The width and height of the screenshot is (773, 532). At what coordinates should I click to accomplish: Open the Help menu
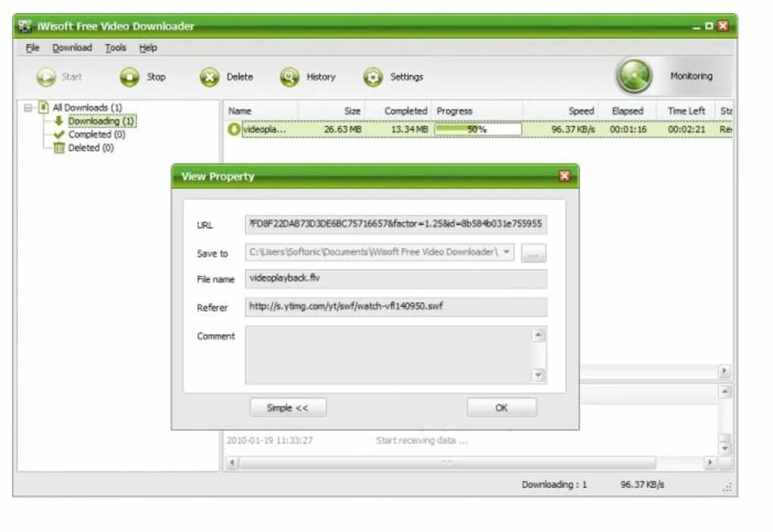coord(148,48)
